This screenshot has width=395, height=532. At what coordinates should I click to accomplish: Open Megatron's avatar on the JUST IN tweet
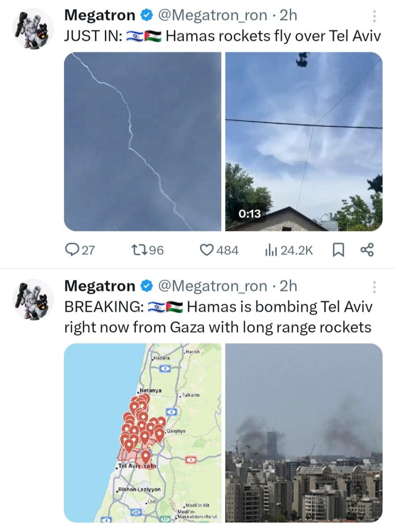33,29
